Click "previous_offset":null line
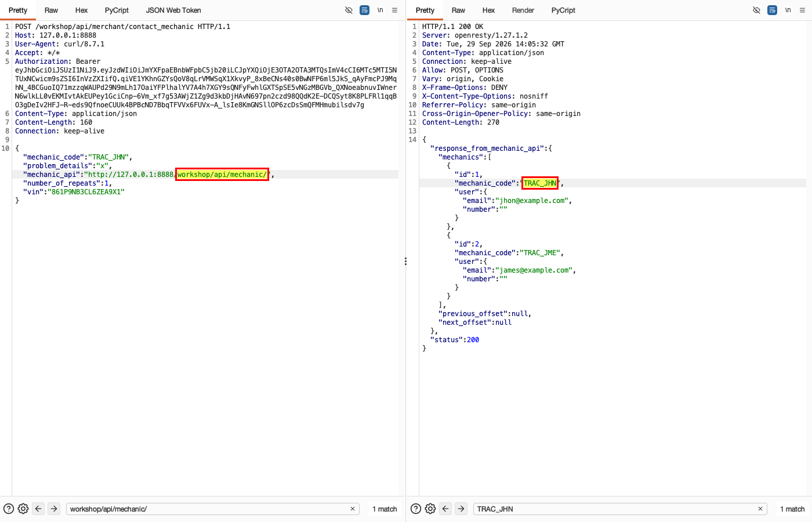Image resolution: width=812 pixels, height=522 pixels. (x=485, y=314)
